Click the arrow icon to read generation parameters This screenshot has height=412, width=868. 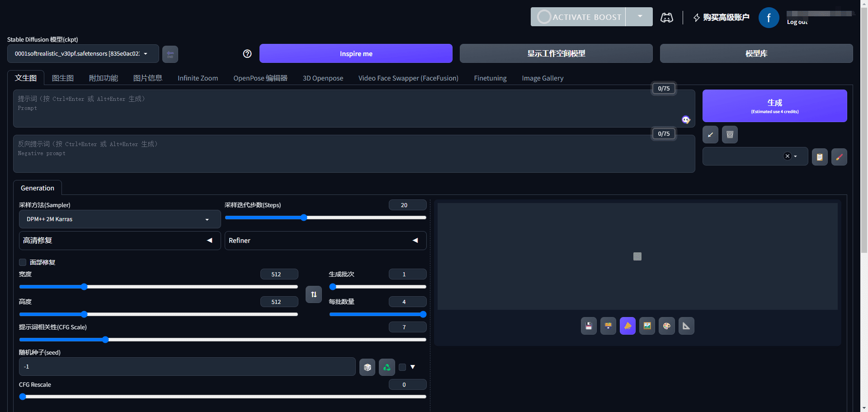coord(710,135)
